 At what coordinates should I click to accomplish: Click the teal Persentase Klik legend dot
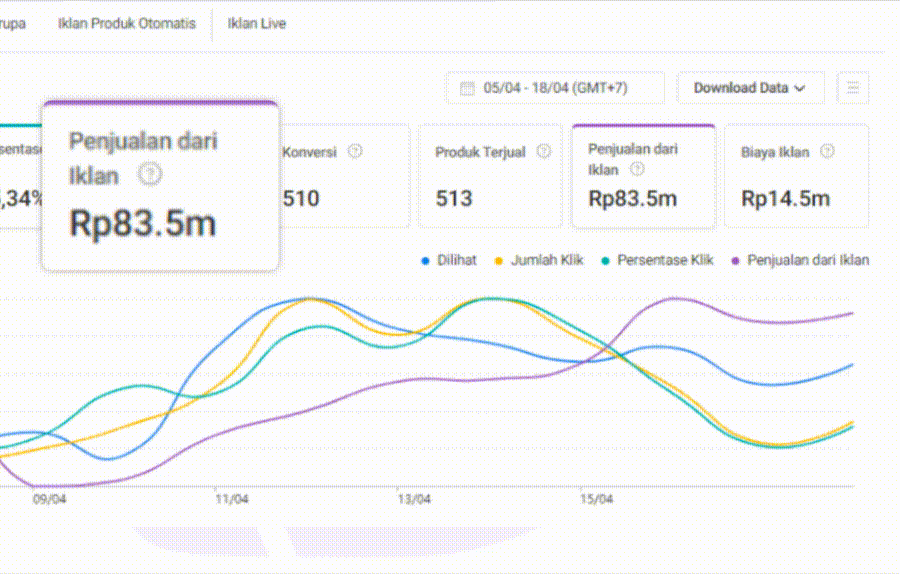pos(605,261)
